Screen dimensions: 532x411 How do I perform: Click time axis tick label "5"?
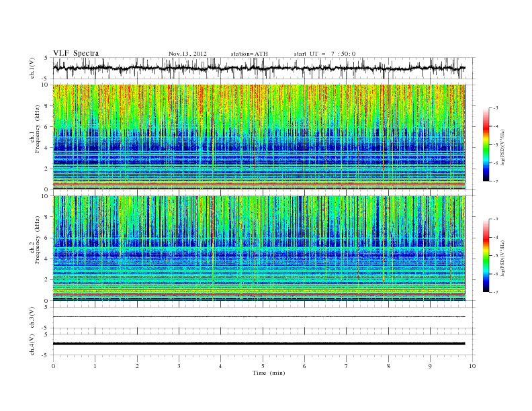tap(263, 366)
